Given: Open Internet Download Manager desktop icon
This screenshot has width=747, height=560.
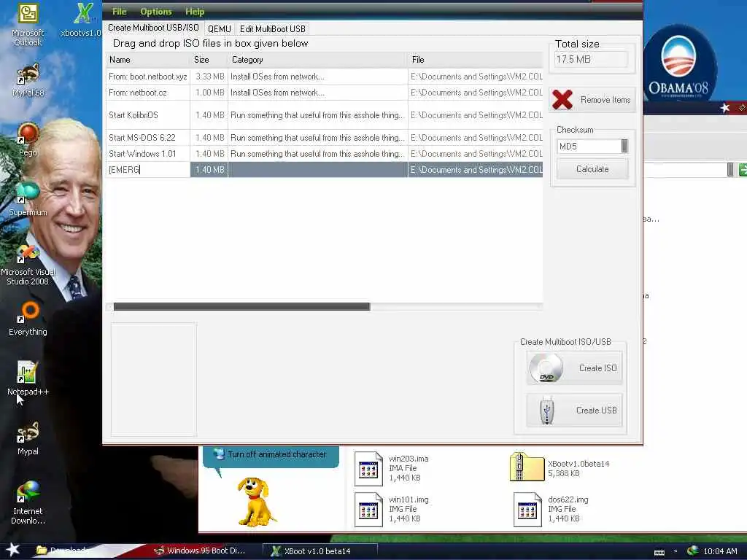Looking at the screenshot, I should [28, 503].
